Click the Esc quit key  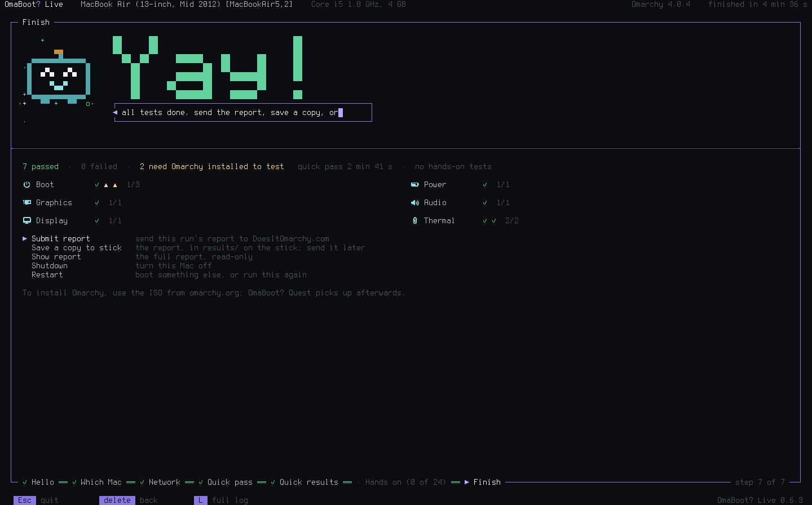pyautogui.click(x=25, y=500)
